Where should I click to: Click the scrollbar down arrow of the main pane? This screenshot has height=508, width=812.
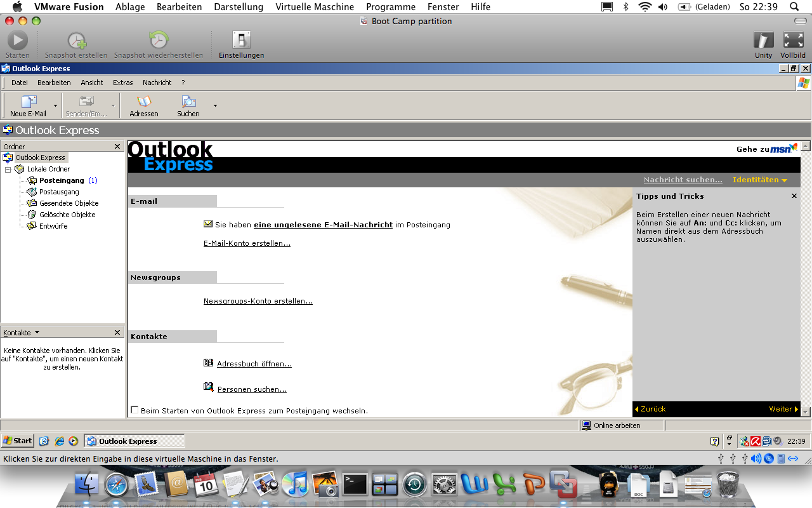tap(806, 411)
